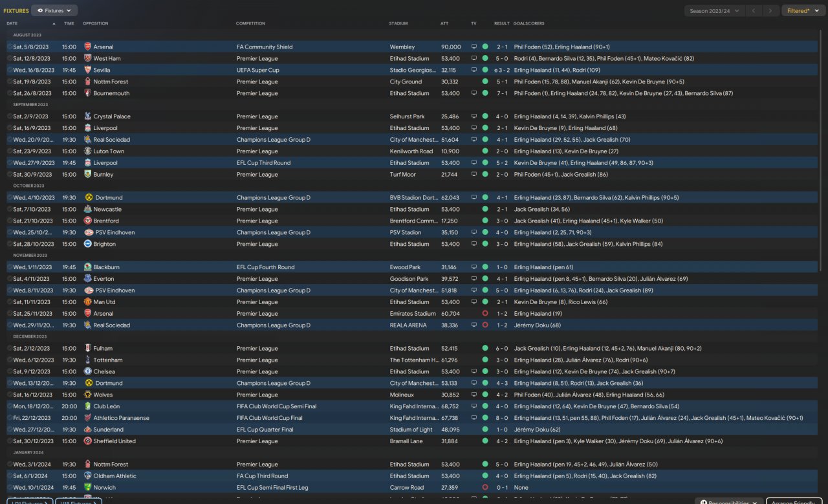This screenshot has height=504, width=828.
Task: Click the Sevilla club badge
Action: [88, 70]
